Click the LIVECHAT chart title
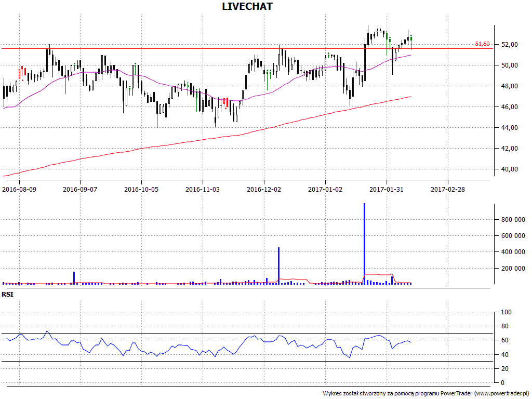 (x=247, y=7)
